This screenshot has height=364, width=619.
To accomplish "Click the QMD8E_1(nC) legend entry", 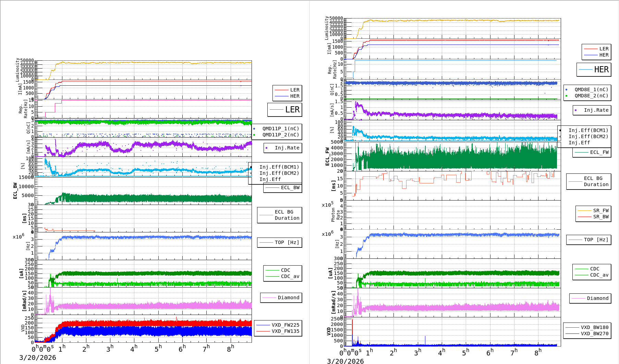I will click(591, 89).
